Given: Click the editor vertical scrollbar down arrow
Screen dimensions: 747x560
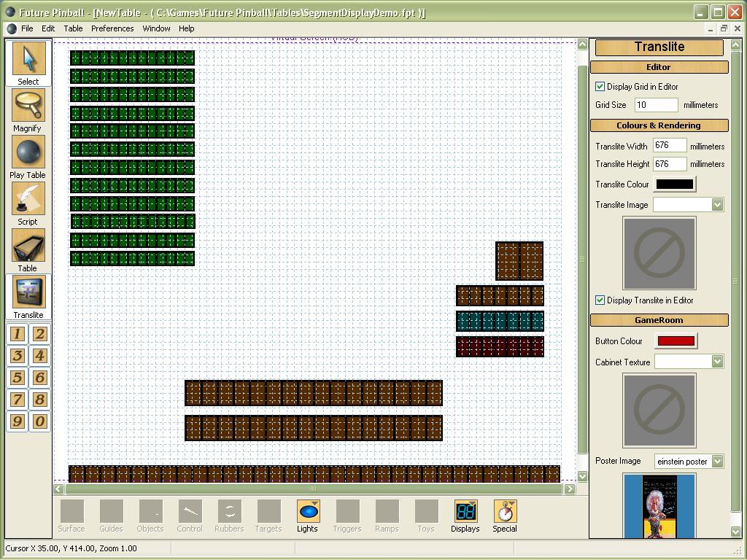Looking at the screenshot, I should point(582,475).
